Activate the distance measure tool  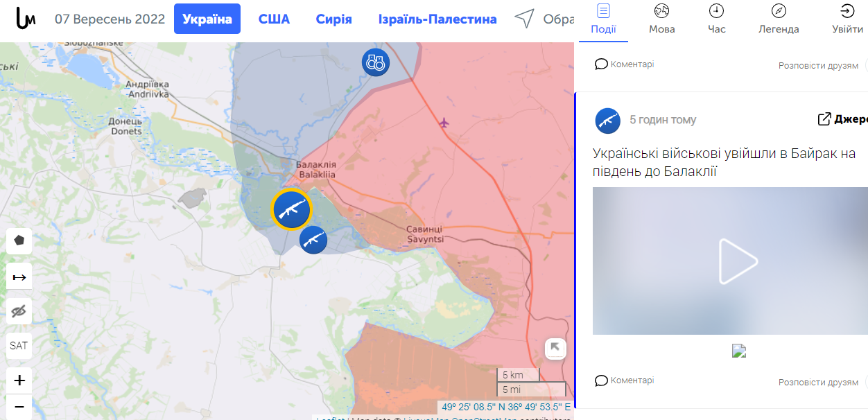pos(19,277)
